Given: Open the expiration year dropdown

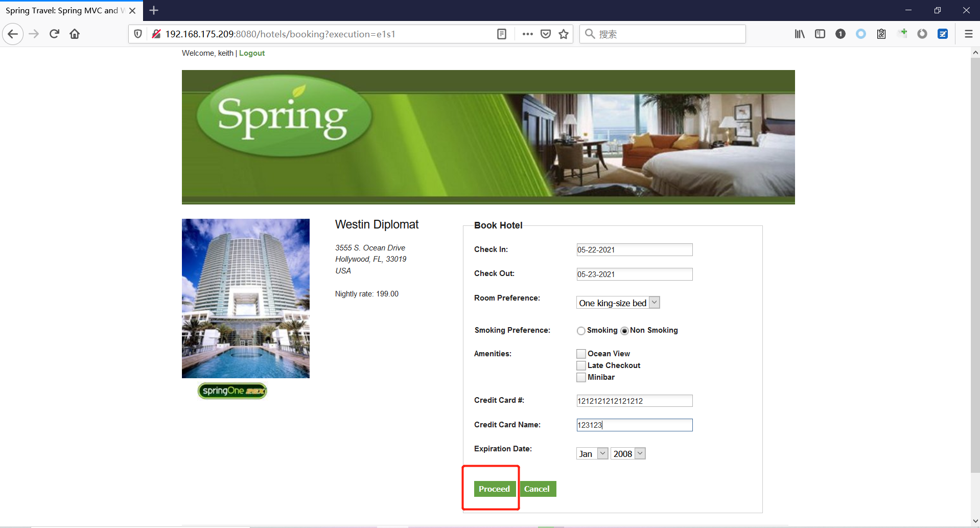Looking at the screenshot, I should tap(628, 453).
